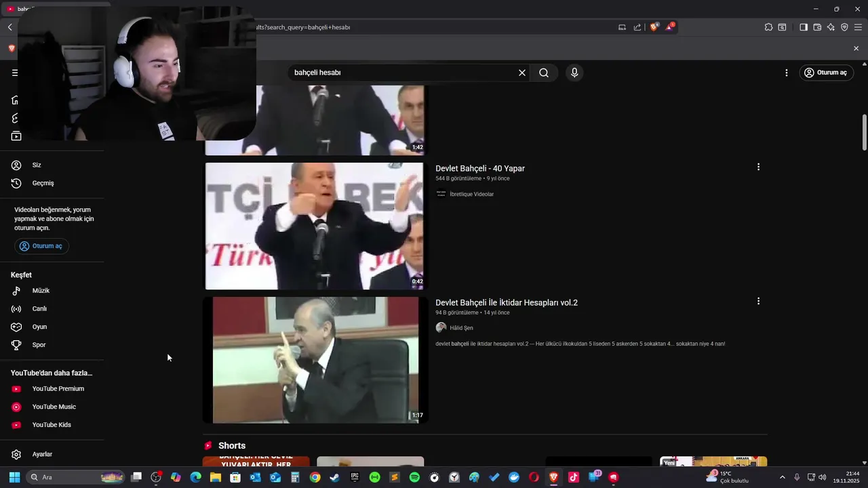Open video title Devlet Bahçeli - 40 Yapar
This screenshot has height=488, width=868.
tap(480, 168)
